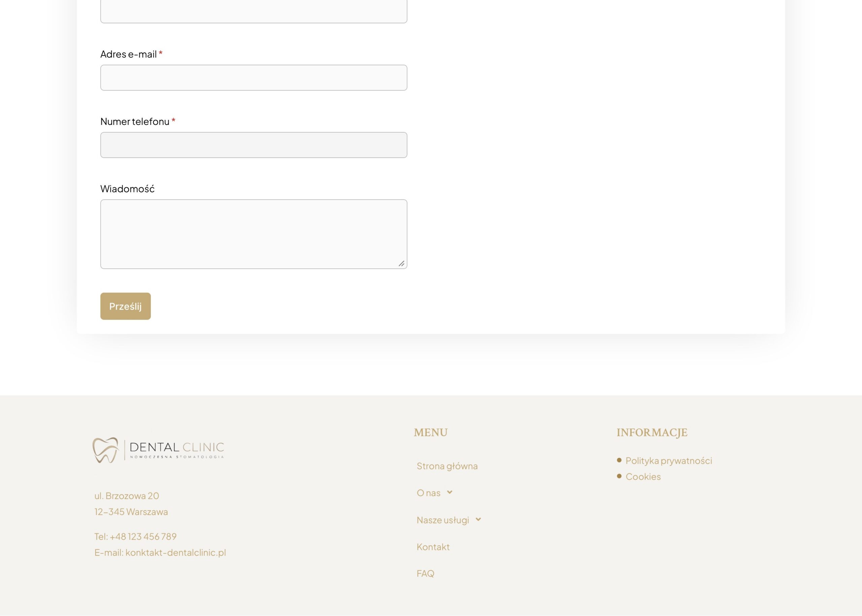This screenshot has height=616, width=862.
Task: Click the partially visible top input field
Action: click(x=254, y=11)
